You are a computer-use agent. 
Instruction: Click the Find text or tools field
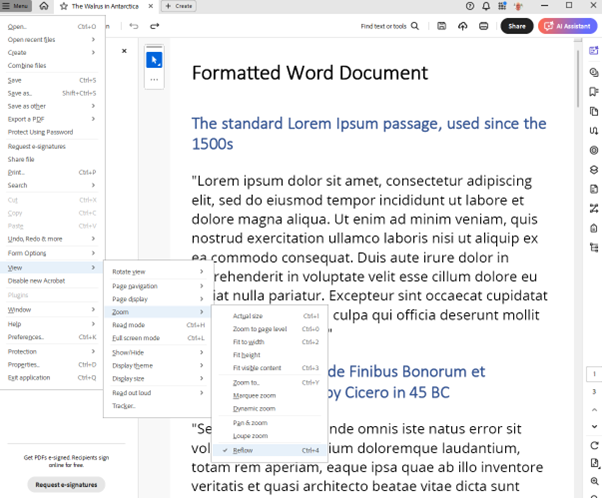(x=389, y=26)
